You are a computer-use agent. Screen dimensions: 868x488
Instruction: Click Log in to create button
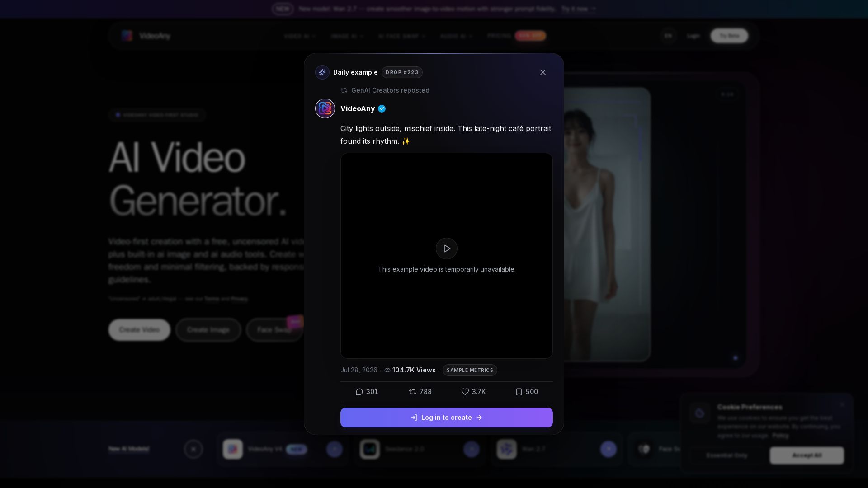click(447, 418)
